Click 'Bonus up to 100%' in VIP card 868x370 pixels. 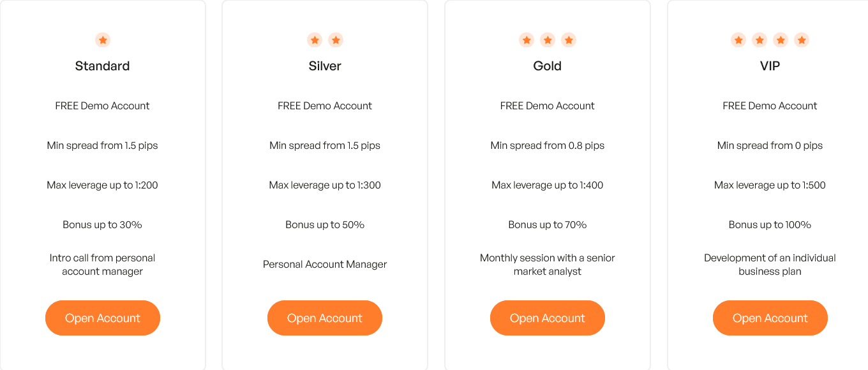coord(770,225)
